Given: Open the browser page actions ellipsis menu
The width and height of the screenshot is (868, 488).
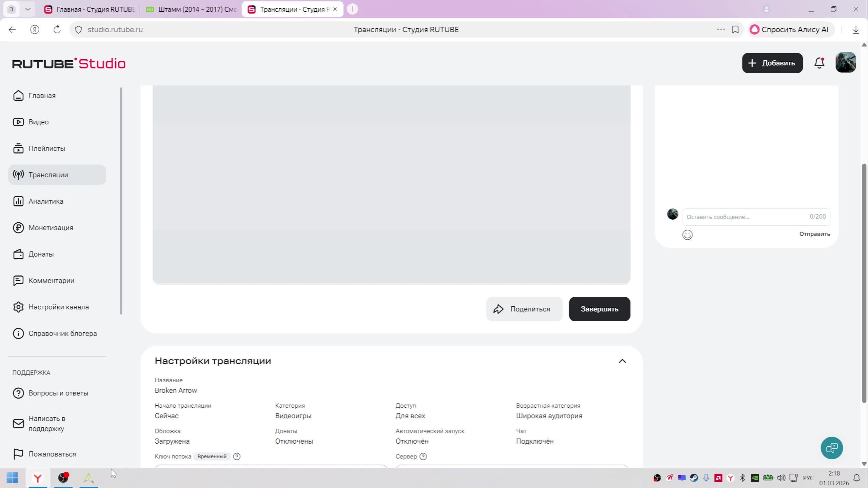Looking at the screenshot, I should (721, 29).
